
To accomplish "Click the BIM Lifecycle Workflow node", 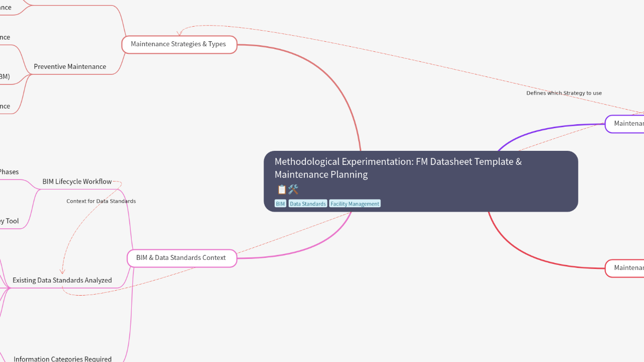I will pyautogui.click(x=77, y=182).
